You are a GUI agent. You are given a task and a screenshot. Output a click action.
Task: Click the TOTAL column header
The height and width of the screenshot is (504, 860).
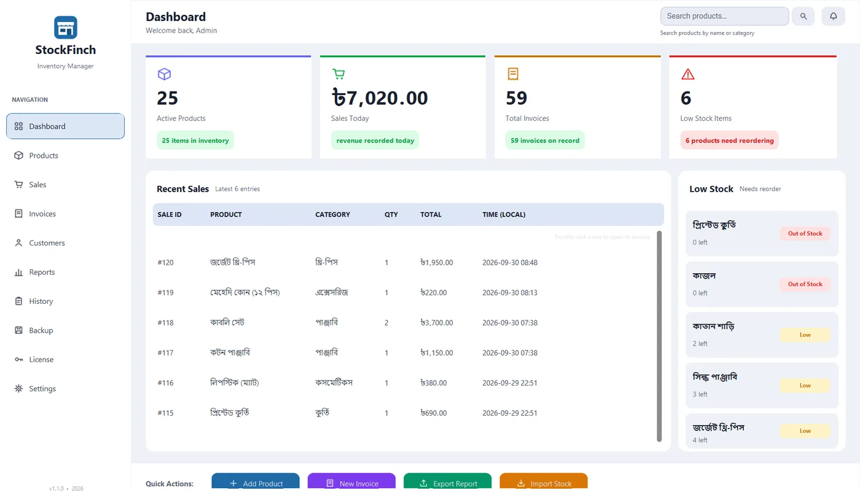coord(431,214)
